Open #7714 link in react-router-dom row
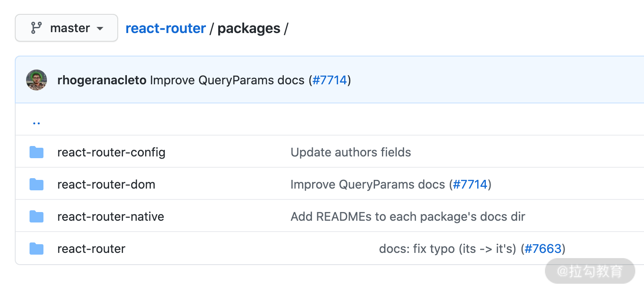Screen dimensions: 644x292 pos(470,185)
